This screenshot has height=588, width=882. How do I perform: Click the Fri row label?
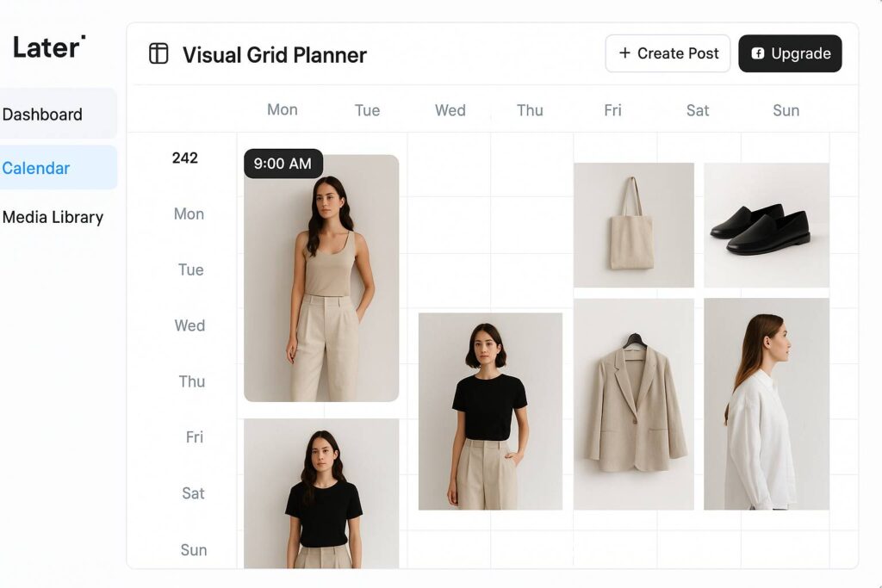[x=194, y=436]
